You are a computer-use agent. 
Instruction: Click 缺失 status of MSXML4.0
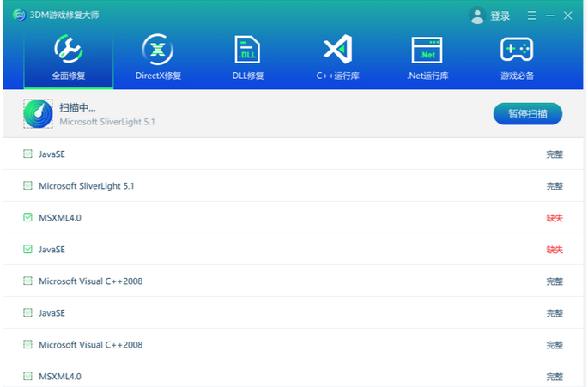pyautogui.click(x=555, y=218)
